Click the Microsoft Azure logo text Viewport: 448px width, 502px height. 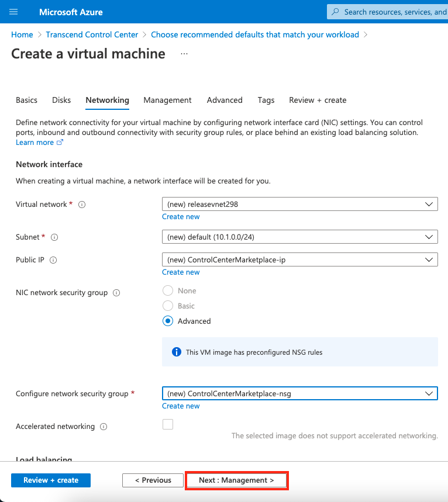[x=71, y=12]
